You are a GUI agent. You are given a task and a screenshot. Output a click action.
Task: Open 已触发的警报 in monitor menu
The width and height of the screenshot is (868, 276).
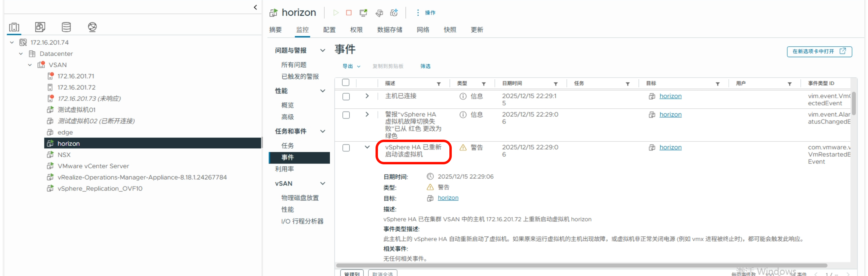300,76
